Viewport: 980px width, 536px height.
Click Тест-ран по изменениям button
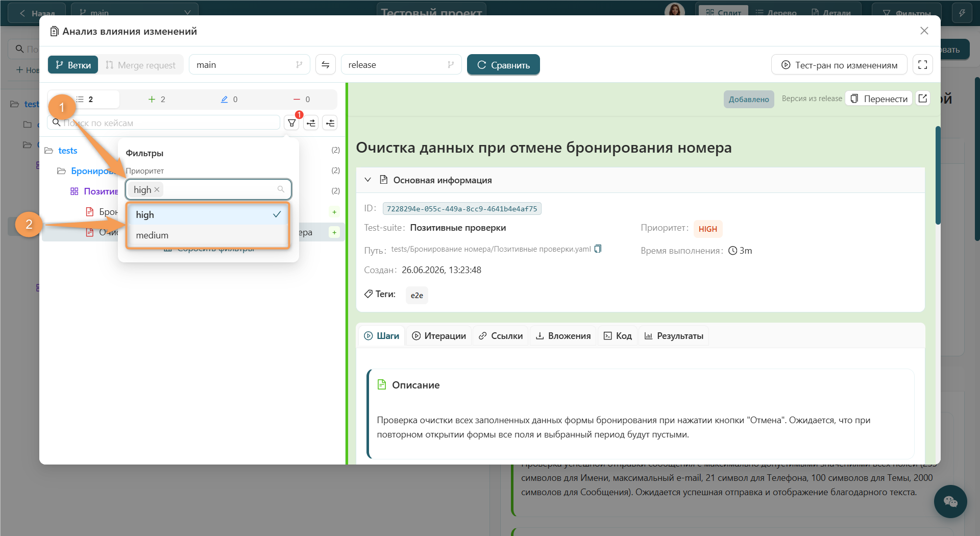click(839, 65)
